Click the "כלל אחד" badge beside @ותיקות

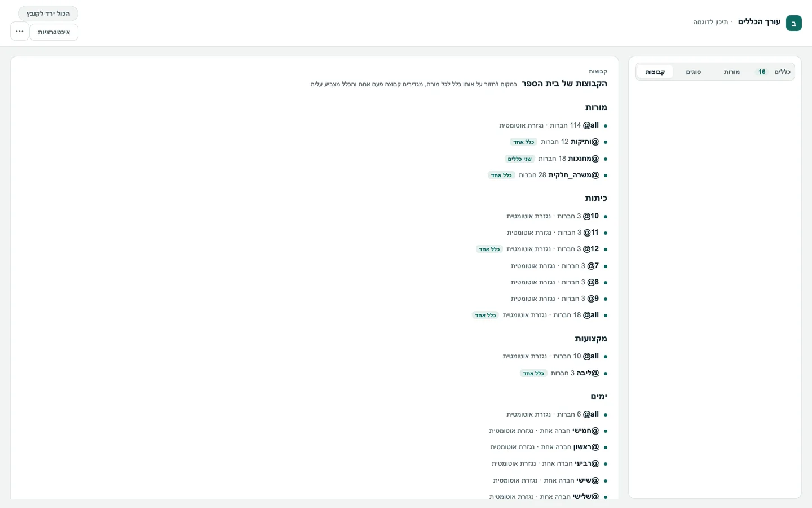[523, 142]
